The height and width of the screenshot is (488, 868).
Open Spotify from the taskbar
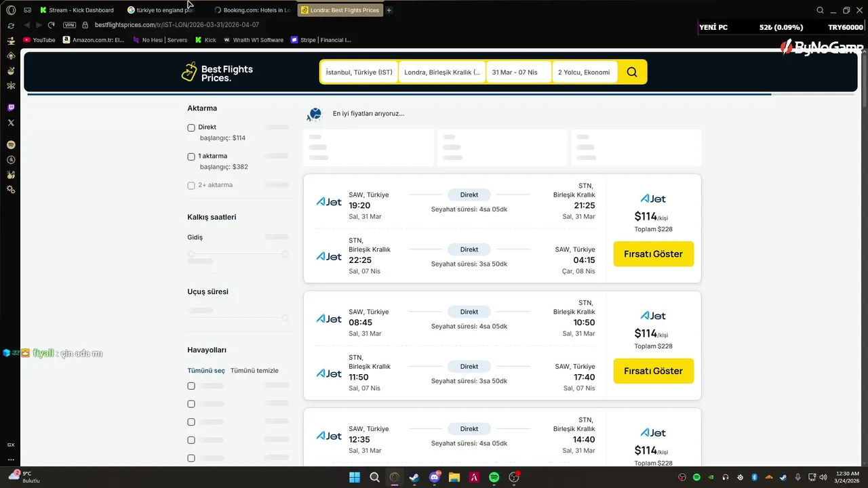click(x=494, y=477)
